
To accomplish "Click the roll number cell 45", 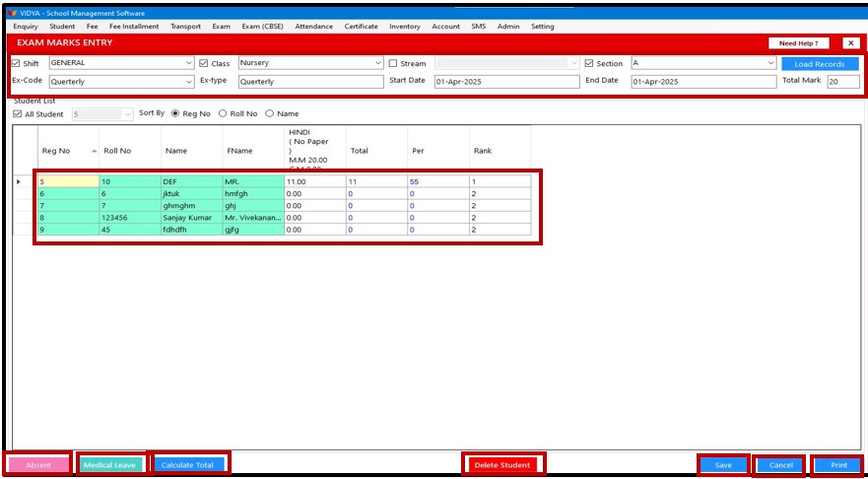I will pyautogui.click(x=130, y=230).
